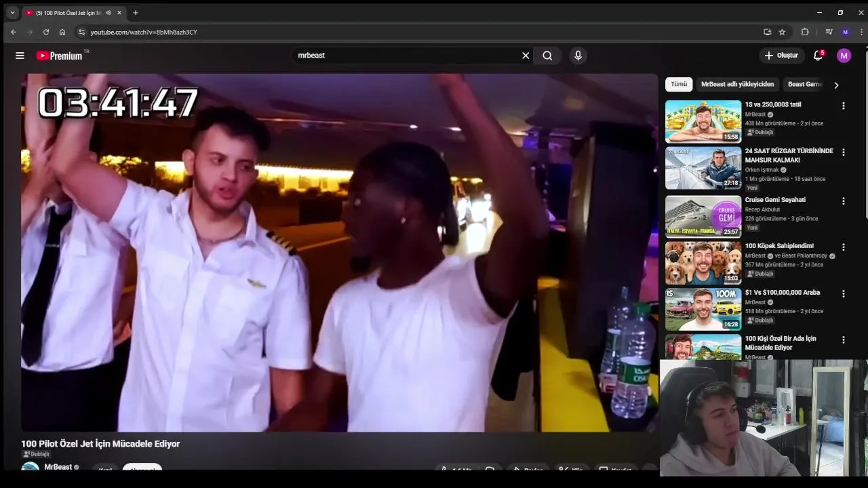Open the MrBeast channel name below the video
868x488 pixels.
(58, 467)
